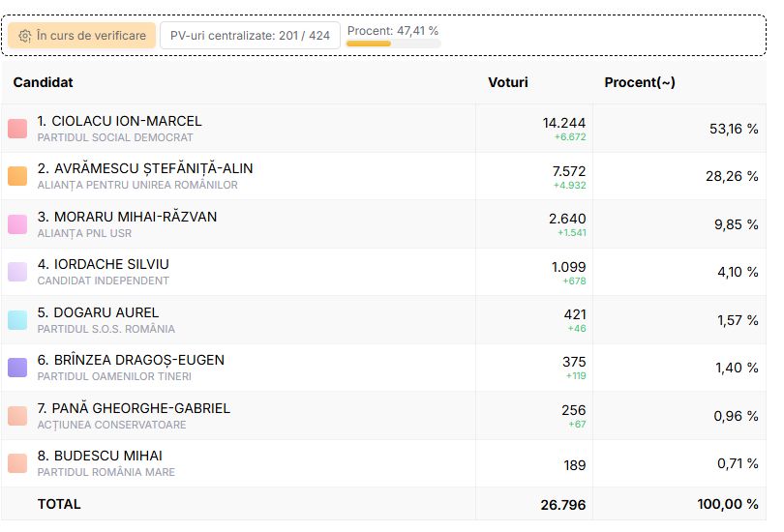Click the 'Procent(~)' column header
The height and width of the screenshot is (532, 784).
[x=640, y=82]
